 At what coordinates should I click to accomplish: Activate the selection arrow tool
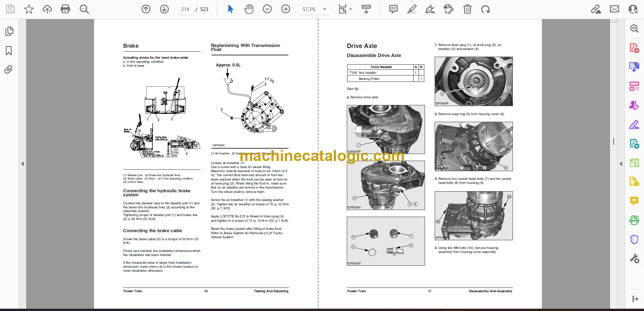230,9
